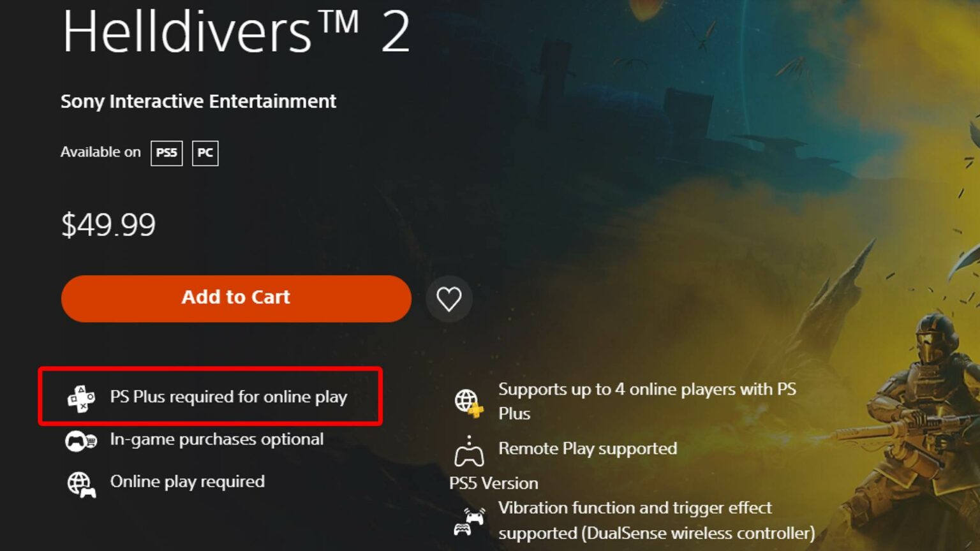The image size is (980, 551).
Task: Select the Supports up to 4 online players text
Action: pyautogui.click(x=647, y=401)
